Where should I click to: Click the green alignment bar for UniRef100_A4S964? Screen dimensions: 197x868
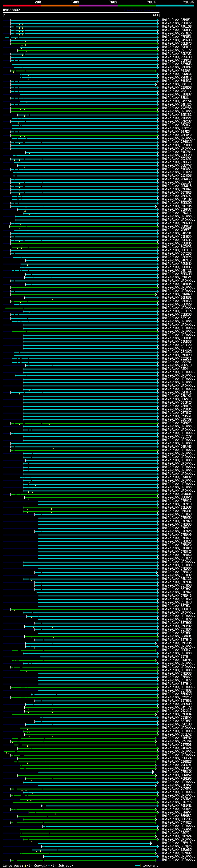tap(83, 71)
